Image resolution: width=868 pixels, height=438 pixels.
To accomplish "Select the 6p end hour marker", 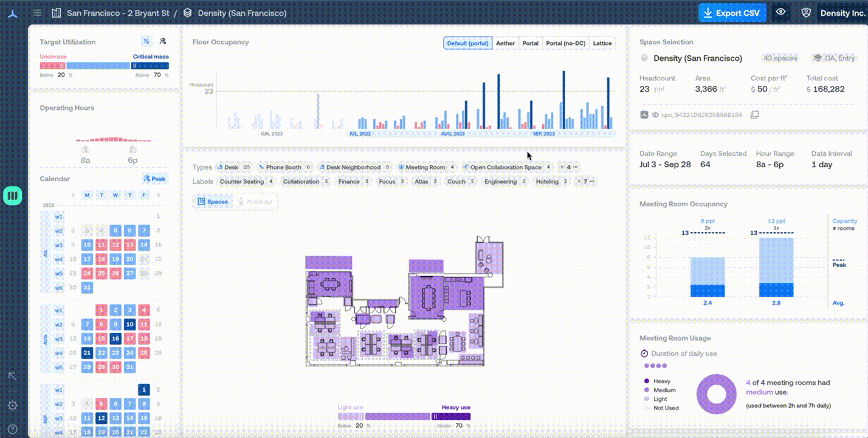I will (133, 155).
